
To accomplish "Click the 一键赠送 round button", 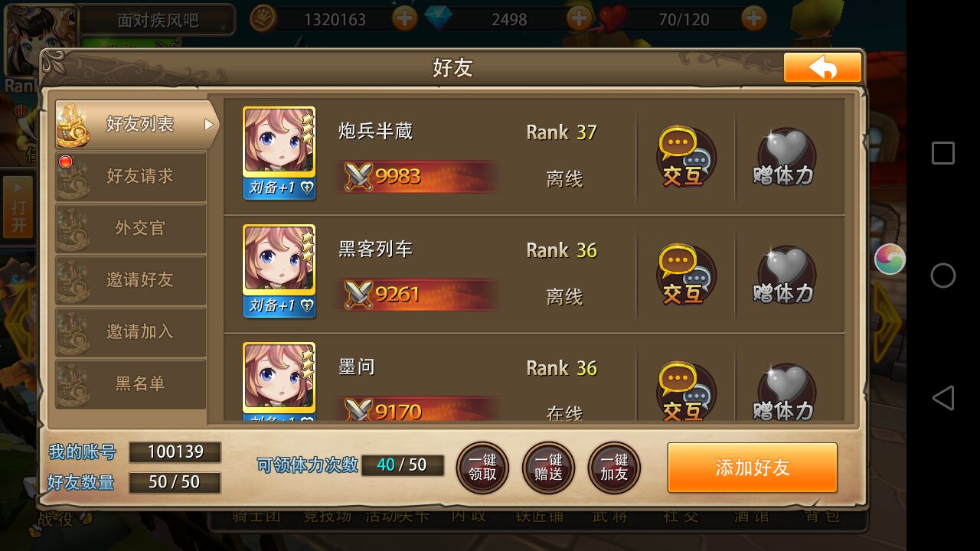I will click(548, 468).
